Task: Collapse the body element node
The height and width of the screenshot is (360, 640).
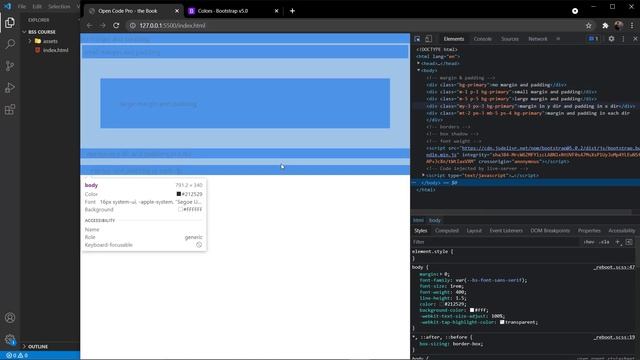Action: click(x=418, y=70)
